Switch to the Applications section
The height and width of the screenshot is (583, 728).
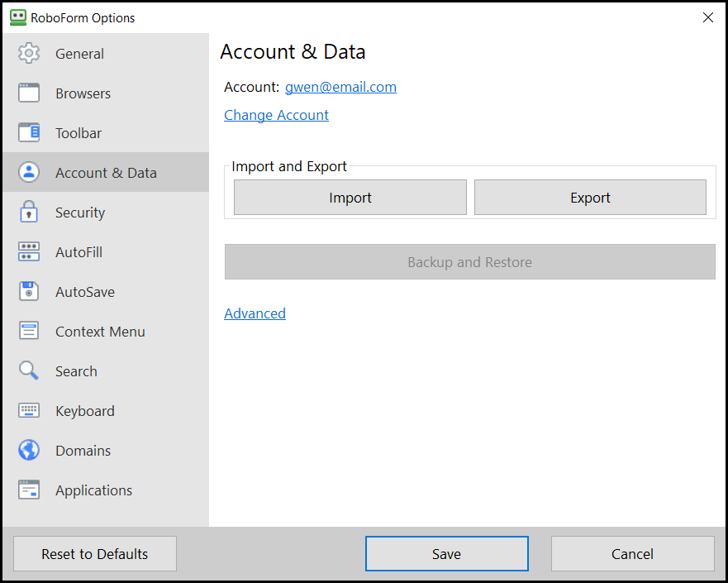coord(93,490)
